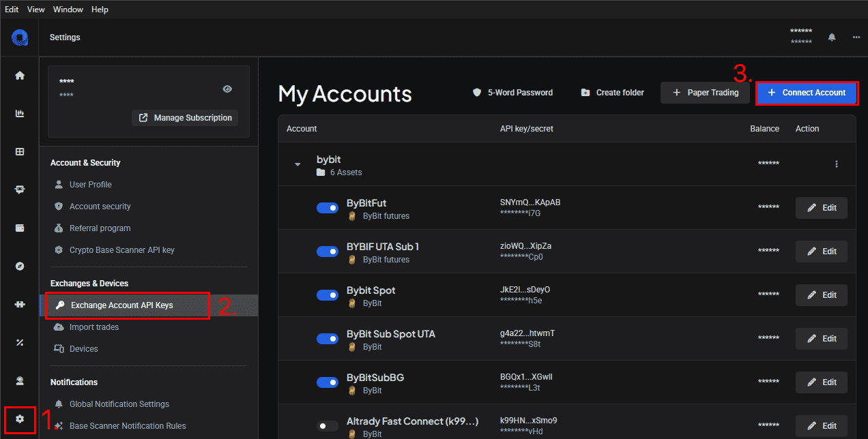Open the bybit folder three-dot menu
Viewport: 868px width, 439px height.
click(837, 164)
